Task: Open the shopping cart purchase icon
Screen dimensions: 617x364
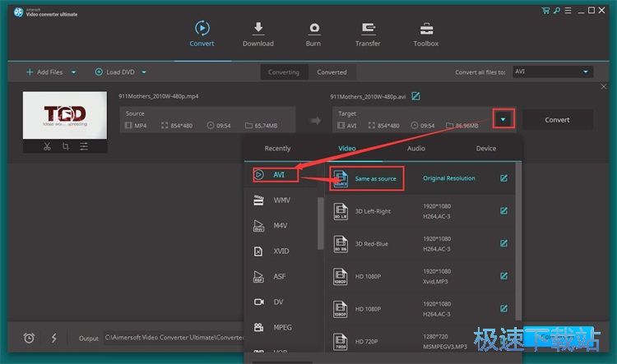Action: pyautogui.click(x=545, y=11)
